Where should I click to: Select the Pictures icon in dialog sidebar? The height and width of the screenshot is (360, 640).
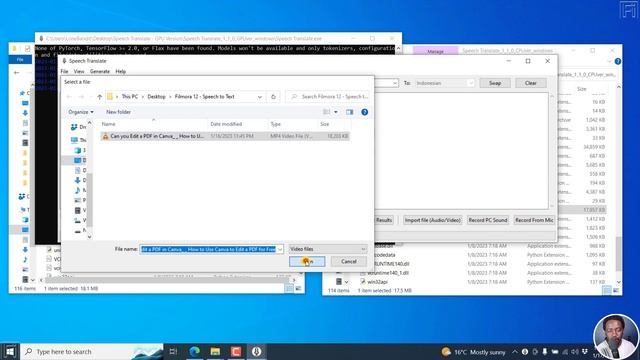78,200
